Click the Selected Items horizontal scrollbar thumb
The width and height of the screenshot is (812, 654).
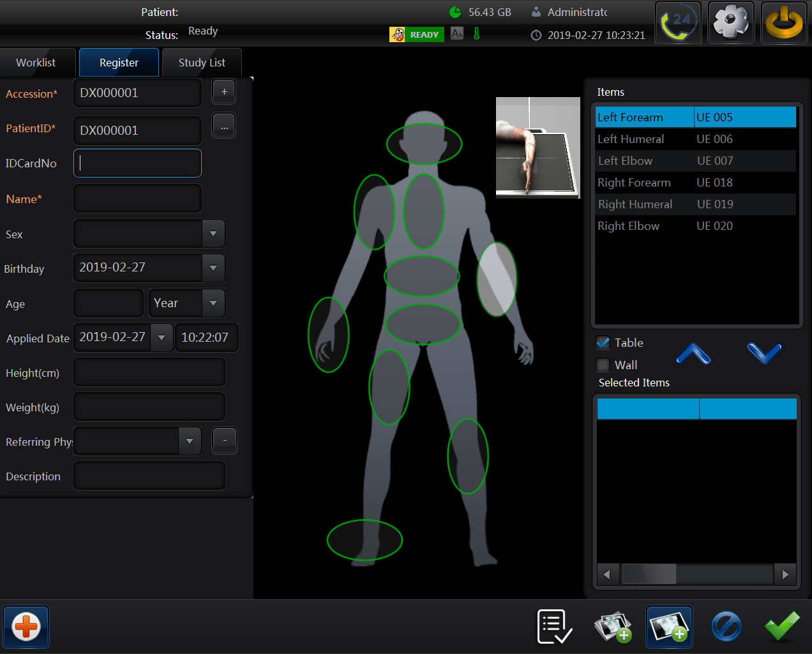[x=649, y=574]
